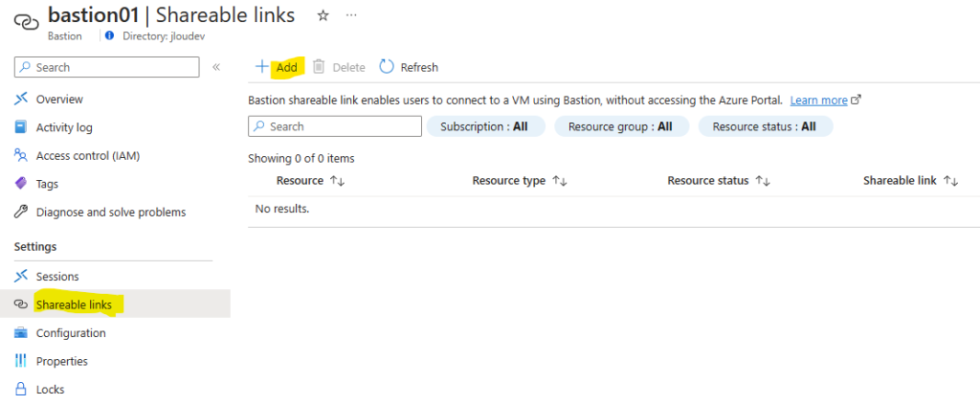Click the external link icon after Learn more
This screenshot has height=405, width=980.
857,100
